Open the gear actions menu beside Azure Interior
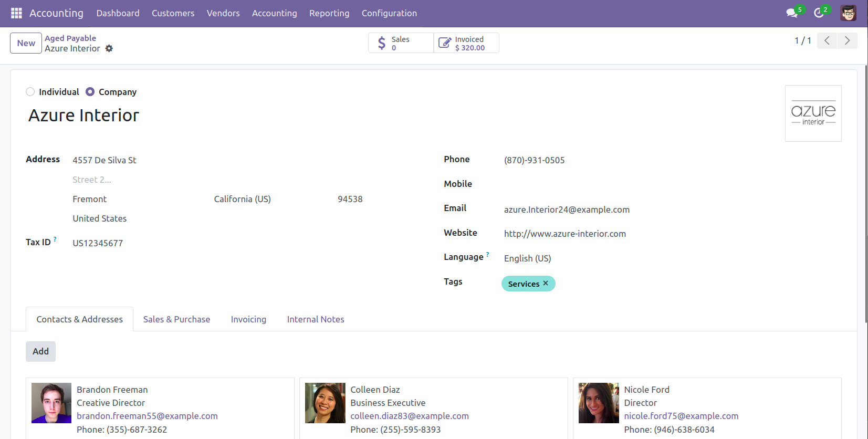 pos(109,48)
